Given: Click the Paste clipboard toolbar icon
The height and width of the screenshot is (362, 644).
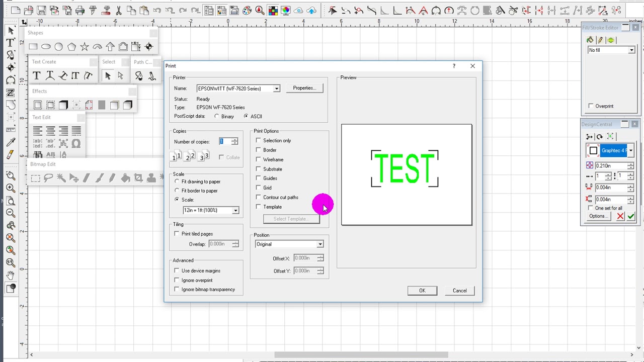Looking at the screenshot, I should point(144,10).
